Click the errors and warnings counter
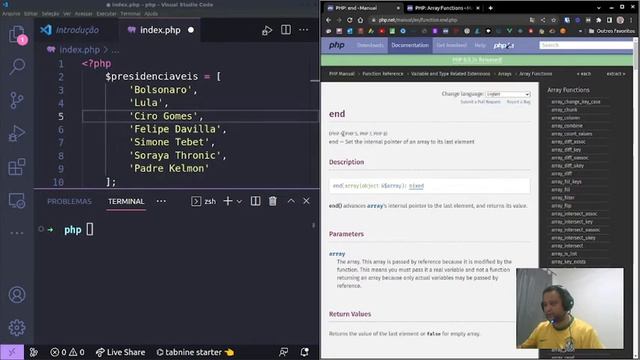Screen dimensions: 640x360 tap(67, 352)
